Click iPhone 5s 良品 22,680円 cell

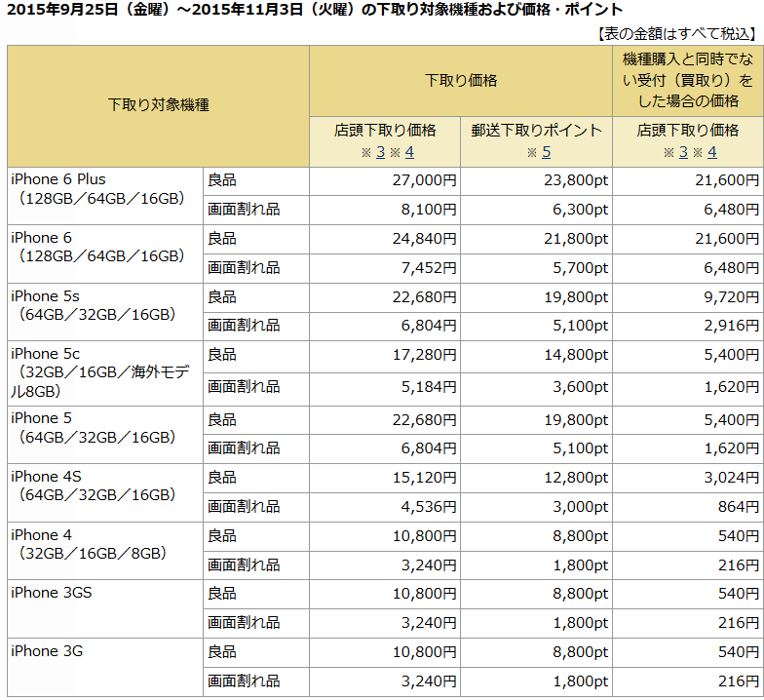click(x=385, y=298)
